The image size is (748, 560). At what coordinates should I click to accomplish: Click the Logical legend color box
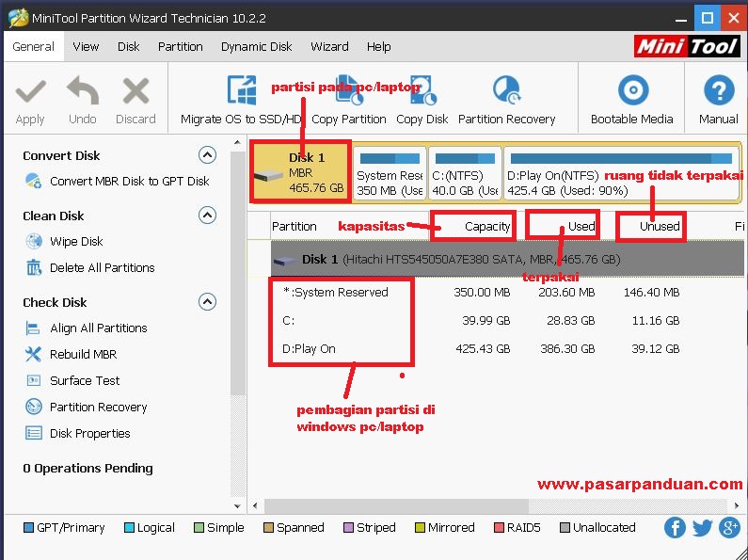point(129,528)
